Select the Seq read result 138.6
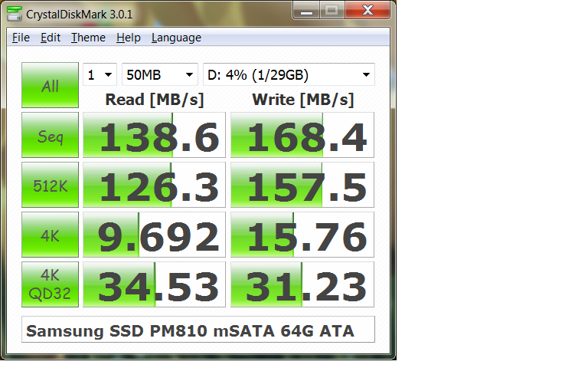 pos(154,135)
